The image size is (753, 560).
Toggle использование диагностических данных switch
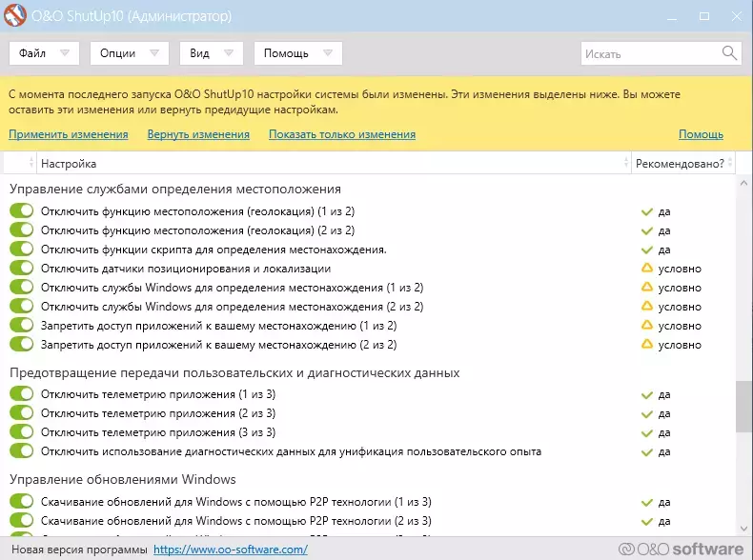tap(22, 451)
